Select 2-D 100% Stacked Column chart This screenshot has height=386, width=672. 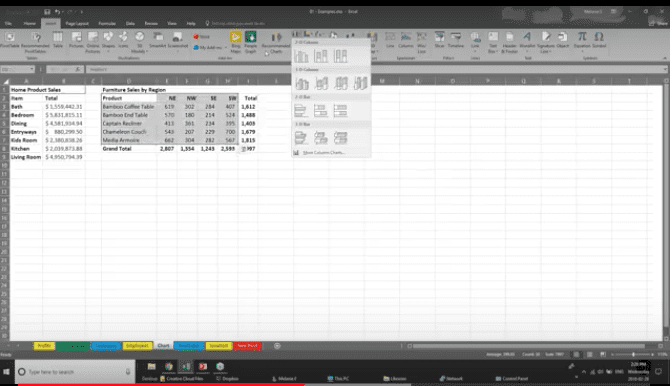340,56
